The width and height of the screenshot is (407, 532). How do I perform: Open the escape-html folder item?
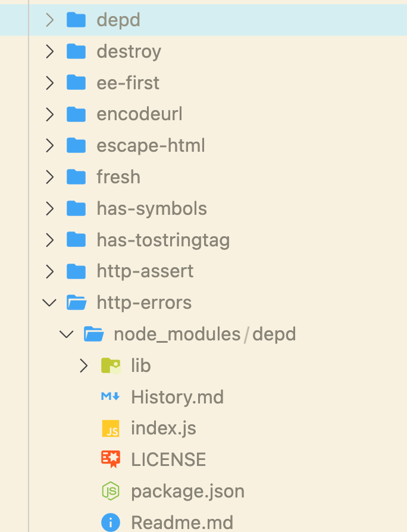pos(203,146)
